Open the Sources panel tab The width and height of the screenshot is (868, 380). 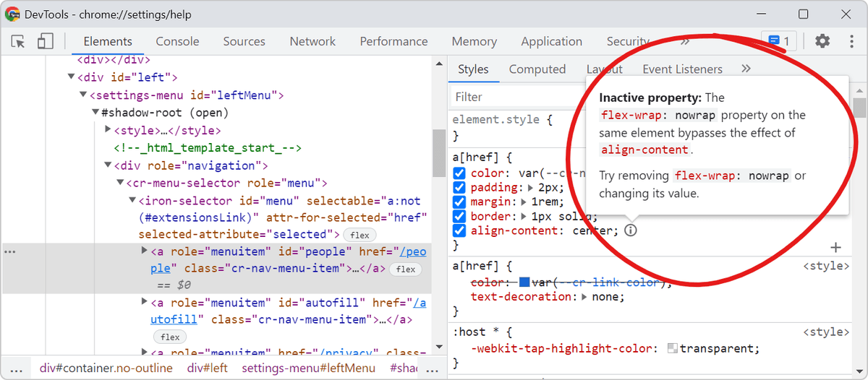(244, 41)
